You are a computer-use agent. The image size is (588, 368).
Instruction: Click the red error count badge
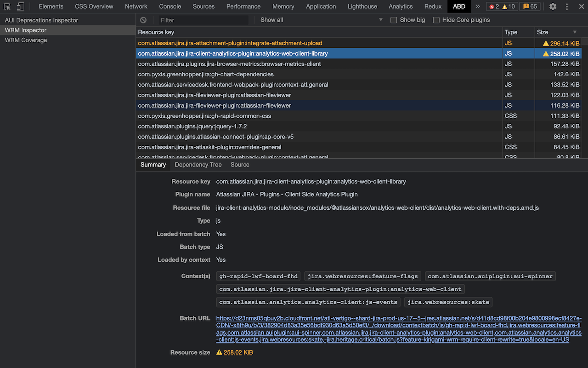[494, 6]
